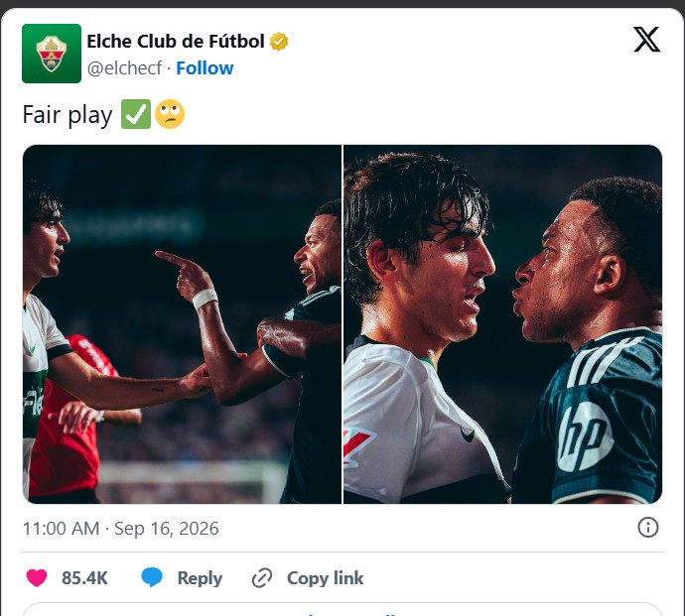Like the tweet with heart icon
The height and width of the screenshot is (616, 685).
tap(37, 578)
